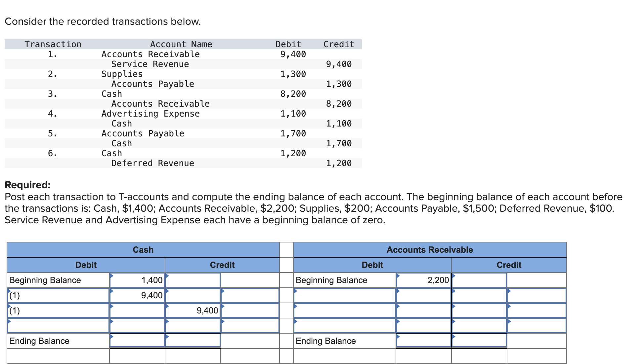Select credit cell in Accounts Receivable Beginning Balance row
Screen dimensions: 643x364
(x=479, y=280)
